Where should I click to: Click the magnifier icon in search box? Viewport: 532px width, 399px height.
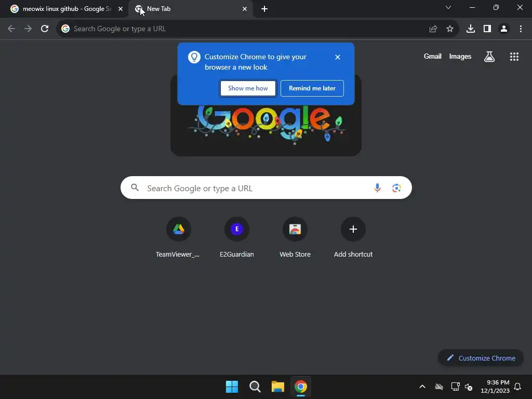(135, 188)
